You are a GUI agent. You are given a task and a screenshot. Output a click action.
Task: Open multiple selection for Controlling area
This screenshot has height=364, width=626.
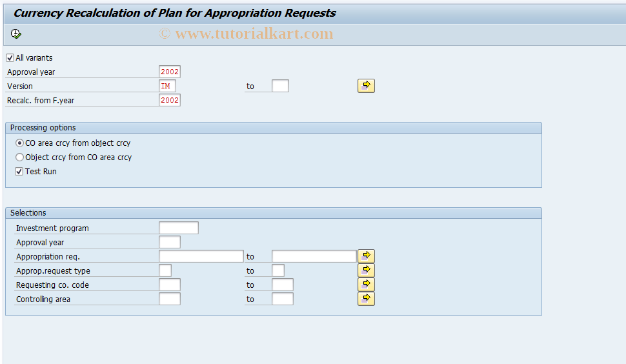coord(366,299)
